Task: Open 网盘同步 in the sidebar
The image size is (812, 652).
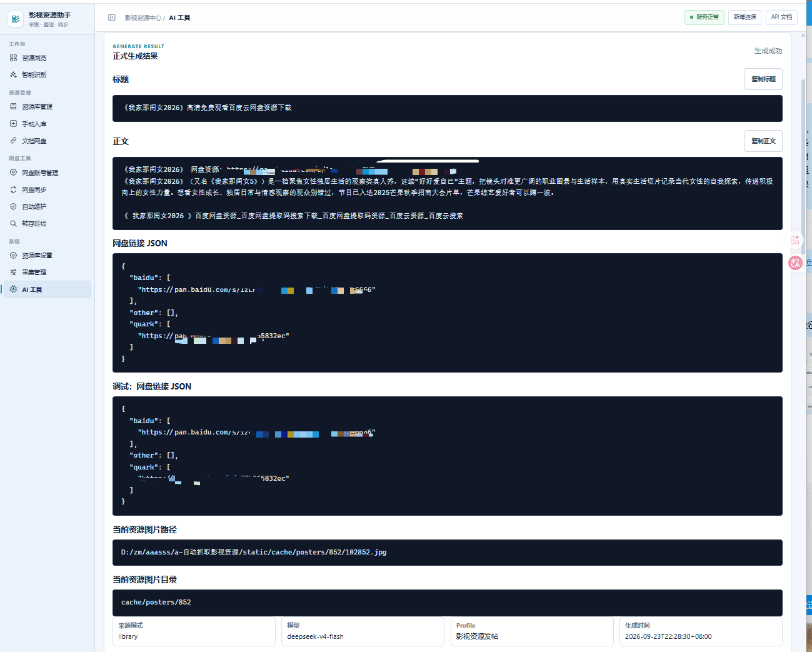Action: [48, 189]
